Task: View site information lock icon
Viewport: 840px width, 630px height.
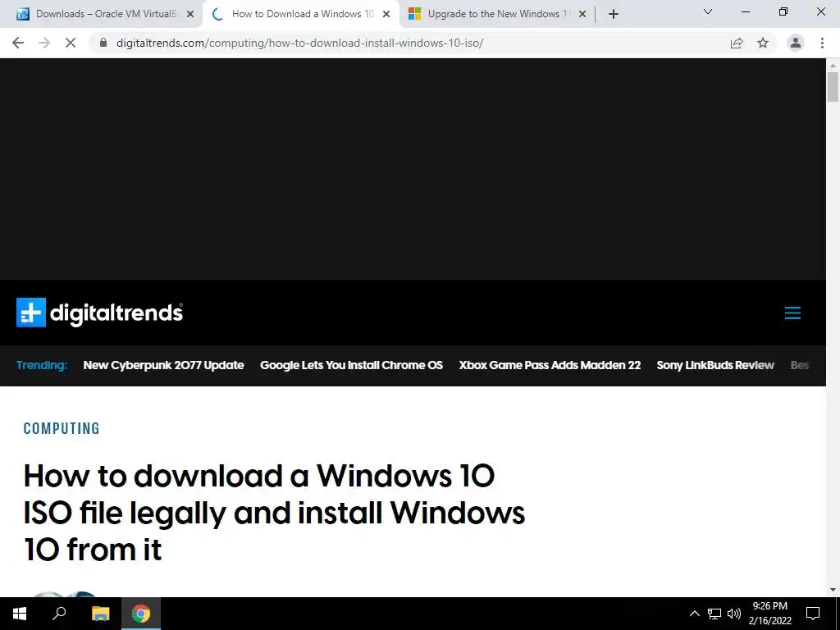Action: click(x=103, y=43)
